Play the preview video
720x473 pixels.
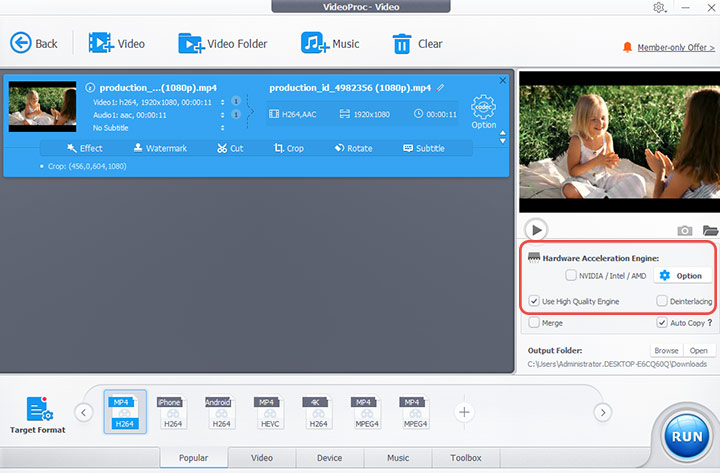(x=536, y=230)
